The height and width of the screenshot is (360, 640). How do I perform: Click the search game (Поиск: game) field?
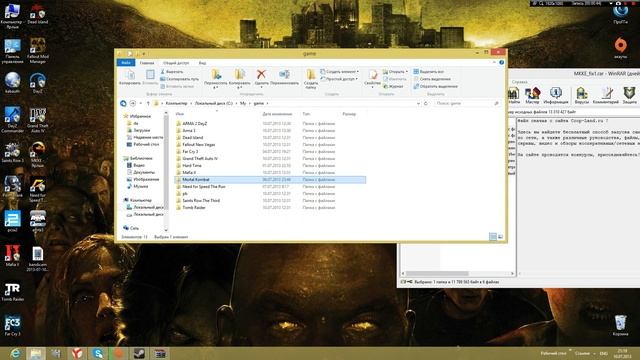click(467, 104)
